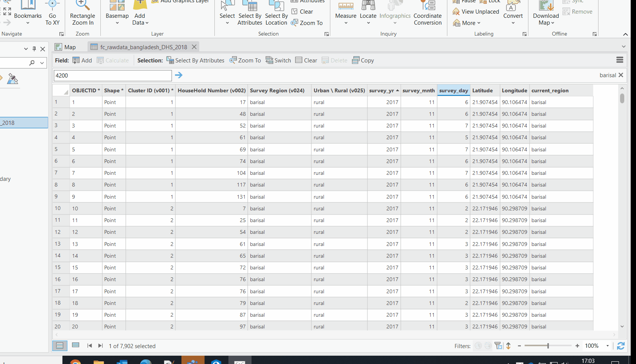The image size is (636, 364).
Task: Click View Unplaced labels
Action: point(475,11)
